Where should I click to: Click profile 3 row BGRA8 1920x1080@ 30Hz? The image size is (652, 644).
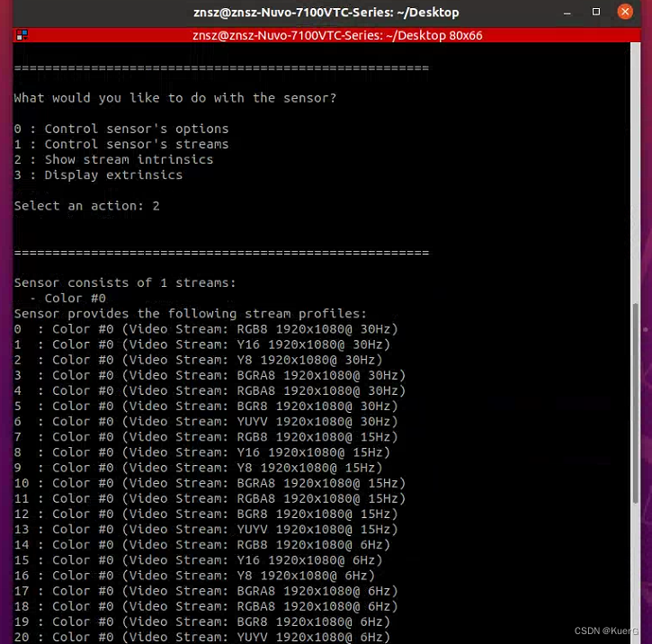(210, 375)
